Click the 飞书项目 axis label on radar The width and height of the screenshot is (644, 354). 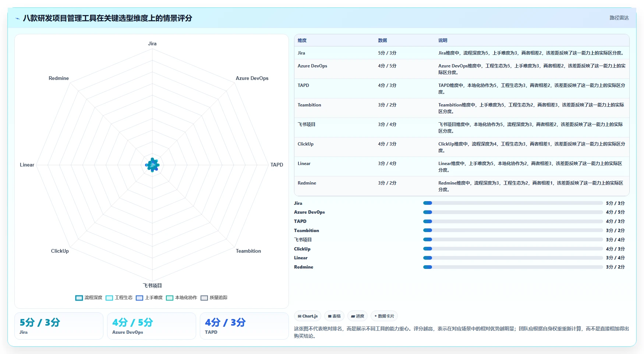tap(152, 285)
